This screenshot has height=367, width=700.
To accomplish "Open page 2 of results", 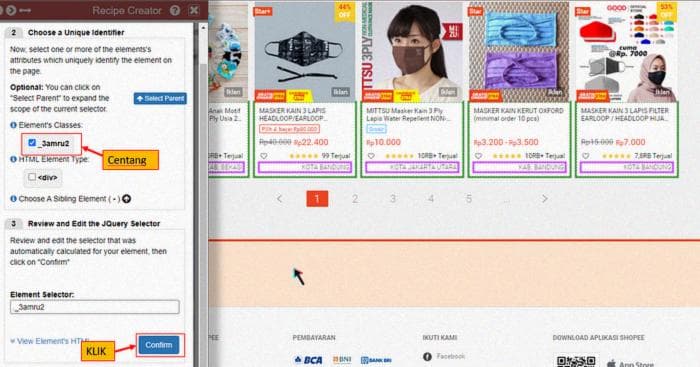I will pos(355,199).
